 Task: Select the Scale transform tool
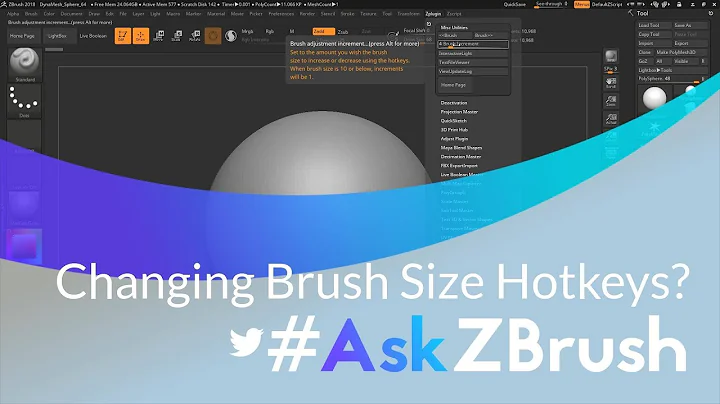(176, 36)
